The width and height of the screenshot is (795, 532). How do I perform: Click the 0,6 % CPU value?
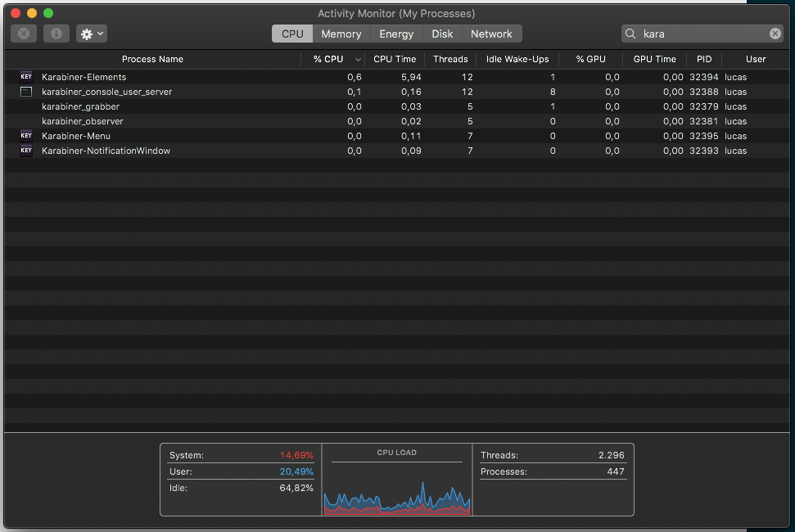pyautogui.click(x=355, y=77)
